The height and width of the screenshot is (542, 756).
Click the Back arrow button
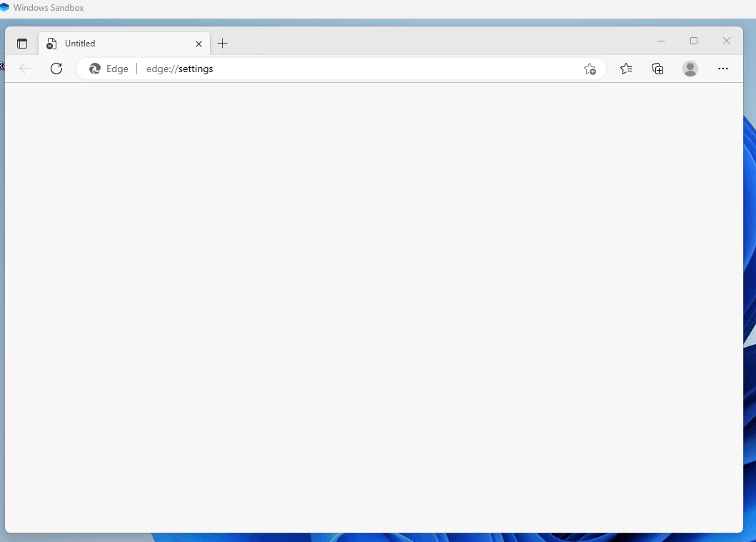(25, 69)
